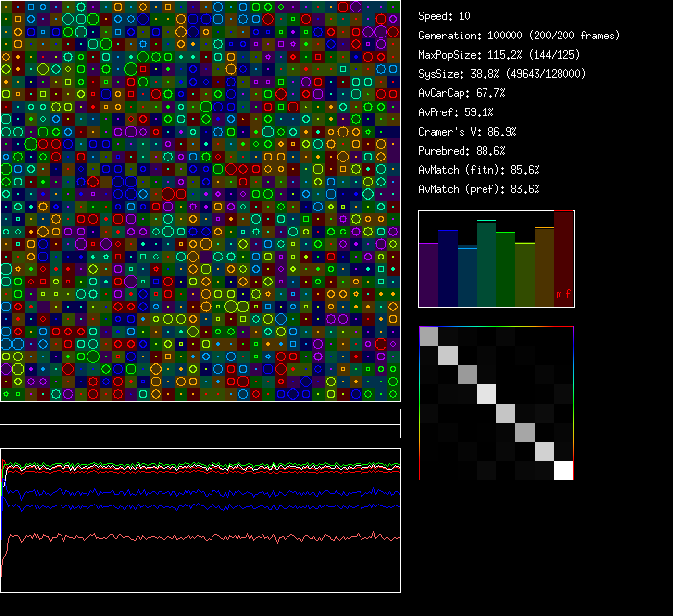Viewport: 673px width, 616px height.
Task: Click the lower red line in time graph
Action: click(x=192, y=537)
